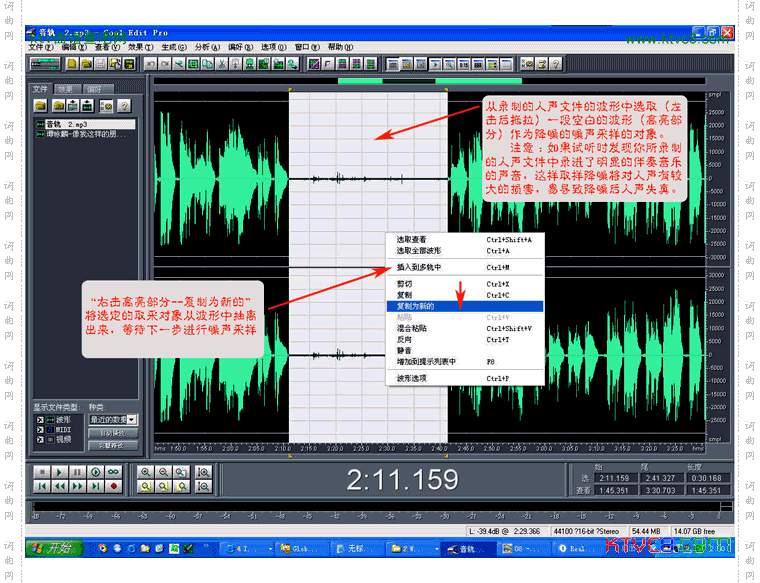Screen dimensions: 760x583
Task: Switch to multitrack view toolbar button
Action: point(45,63)
